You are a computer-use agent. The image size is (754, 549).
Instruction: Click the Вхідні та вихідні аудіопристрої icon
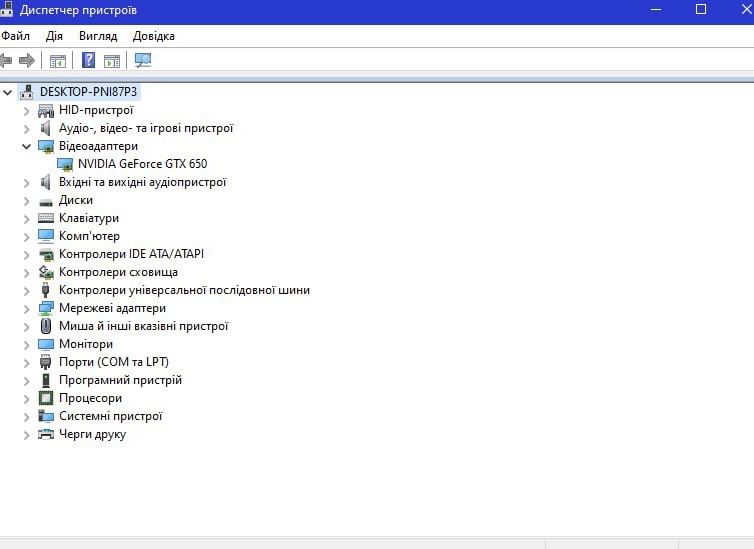(46, 182)
